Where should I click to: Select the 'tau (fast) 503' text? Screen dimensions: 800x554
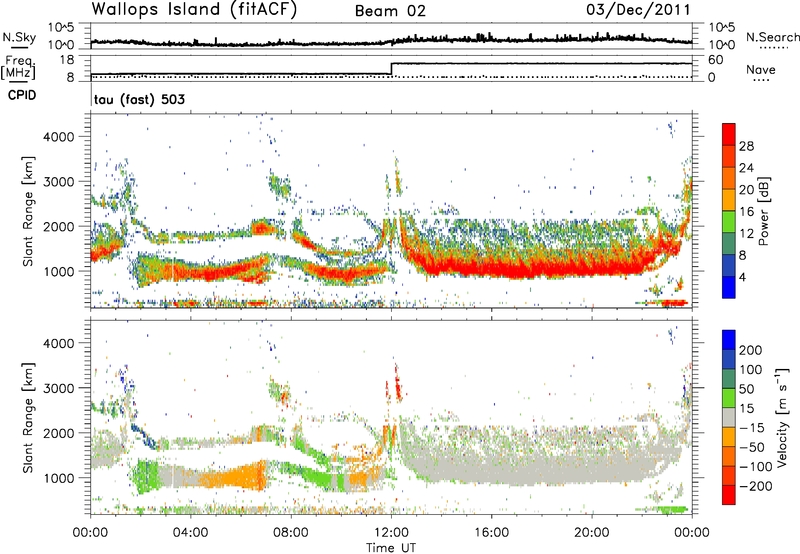pyautogui.click(x=139, y=99)
